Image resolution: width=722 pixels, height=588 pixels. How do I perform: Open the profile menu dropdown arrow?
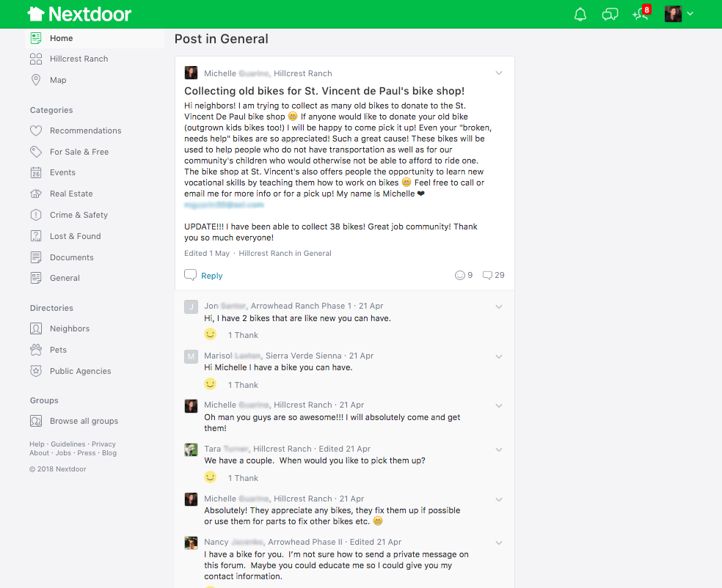(690, 14)
